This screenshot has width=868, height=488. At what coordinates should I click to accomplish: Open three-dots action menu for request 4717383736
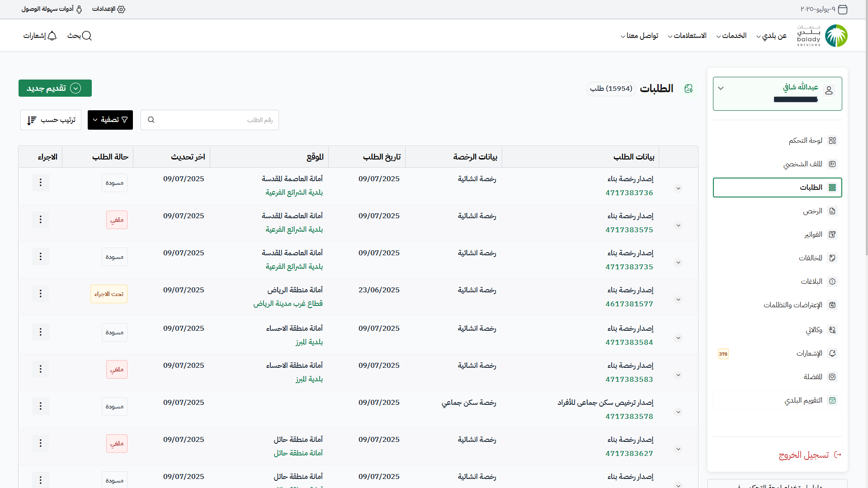coord(41,183)
